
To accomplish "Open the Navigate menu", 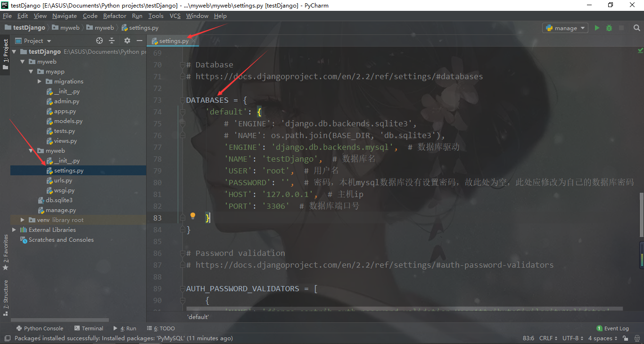I will (65, 16).
